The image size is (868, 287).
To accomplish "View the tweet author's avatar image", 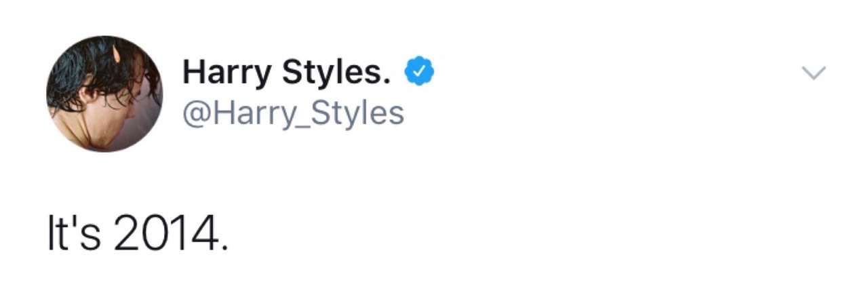I will tap(104, 94).
